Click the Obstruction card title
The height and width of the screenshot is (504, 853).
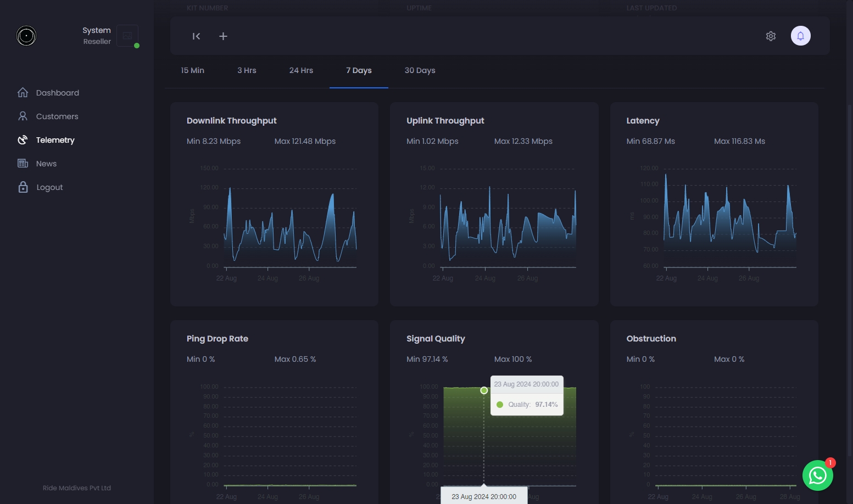(x=651, y=339)
